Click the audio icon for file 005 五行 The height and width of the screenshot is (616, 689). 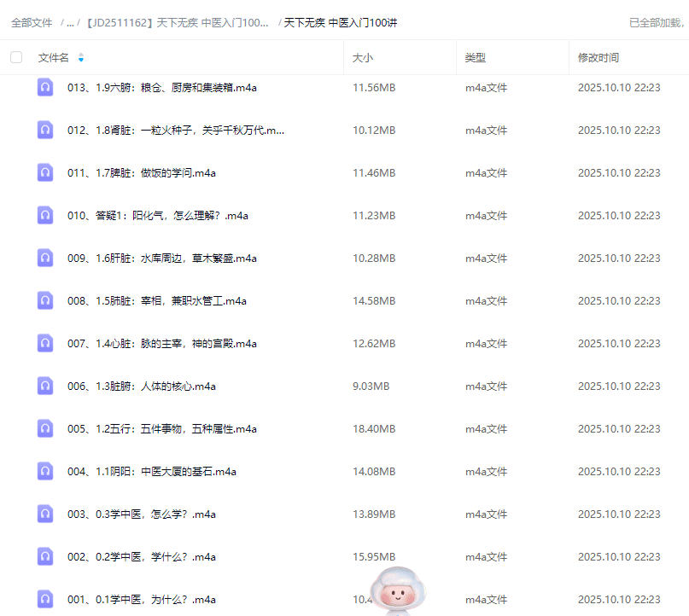(x=45, y=428)
